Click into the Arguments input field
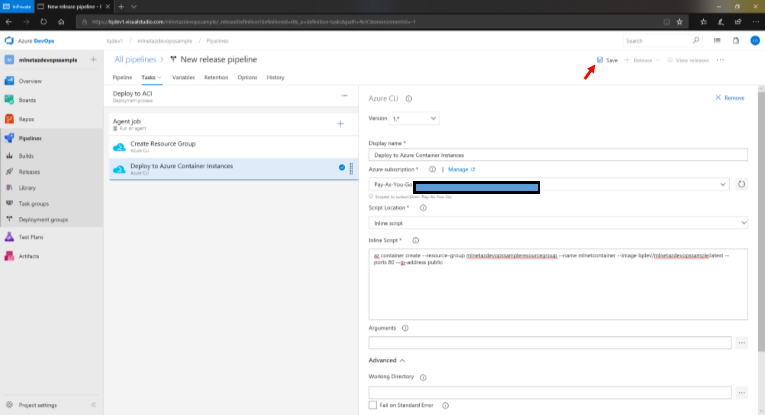Image resolution: width=765 pixels, height=415 pixels. pos(550,342)
